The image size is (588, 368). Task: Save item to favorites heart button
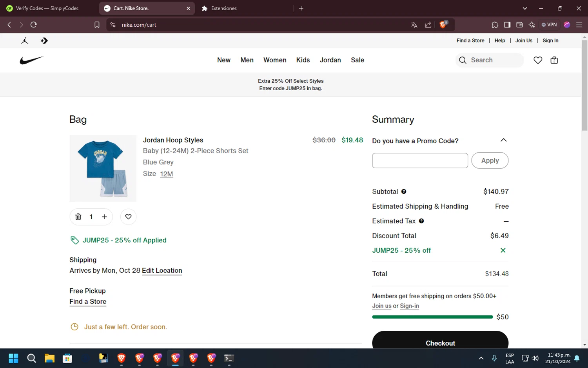pyautogui.click(x=128, y=217)
